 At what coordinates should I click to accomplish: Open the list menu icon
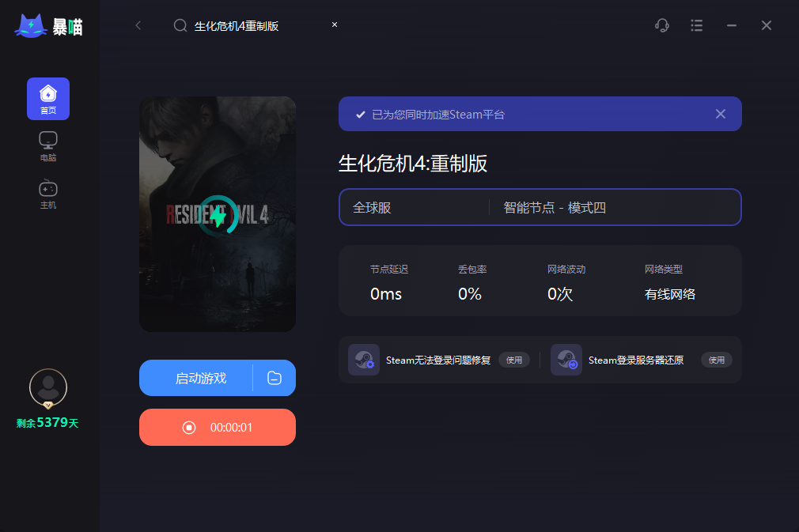[697, 25]
